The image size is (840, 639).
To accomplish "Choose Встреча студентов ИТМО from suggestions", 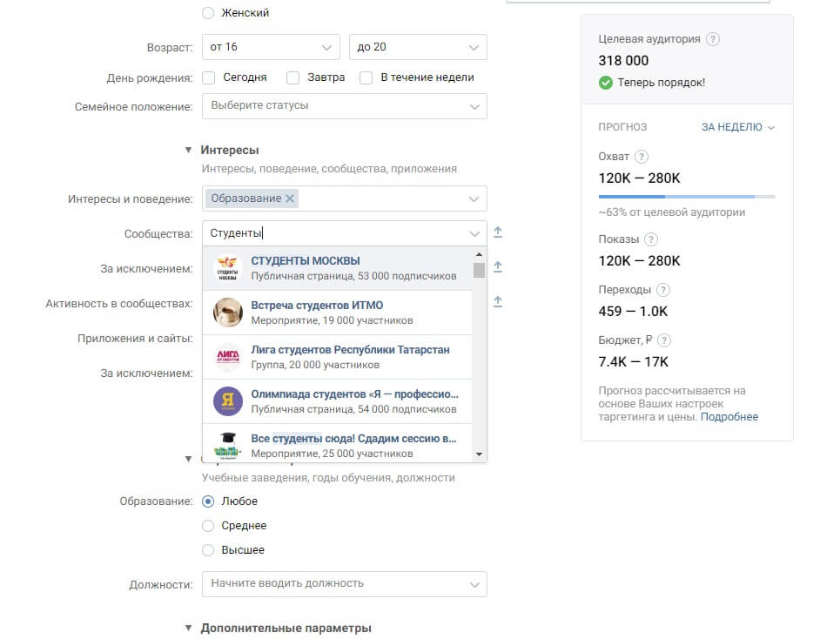I will [x=338, y=313].
